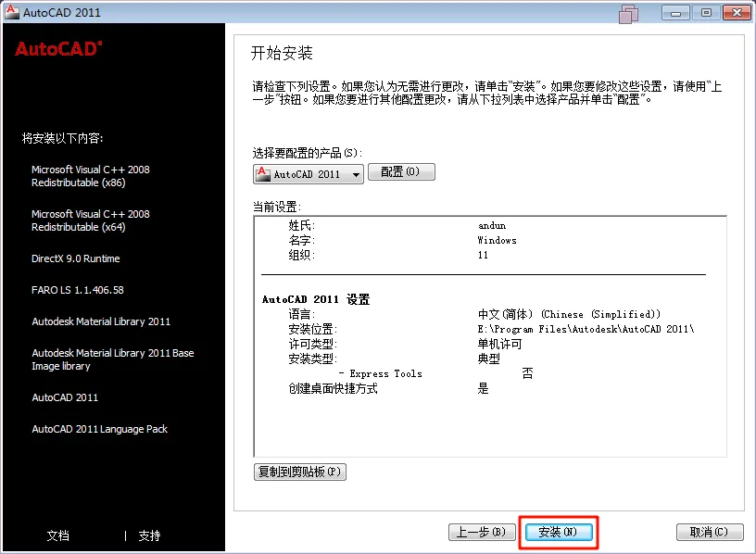Select Autodesk Material Library 2011 Base Image library

[113, 359]
